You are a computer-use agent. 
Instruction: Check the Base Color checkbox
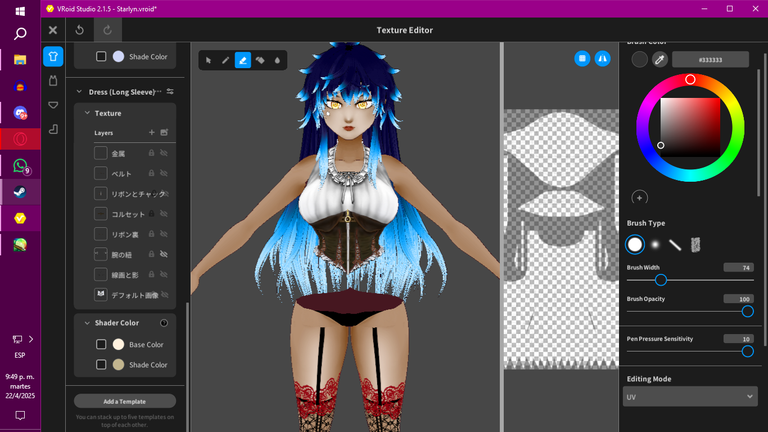point(101,344)
